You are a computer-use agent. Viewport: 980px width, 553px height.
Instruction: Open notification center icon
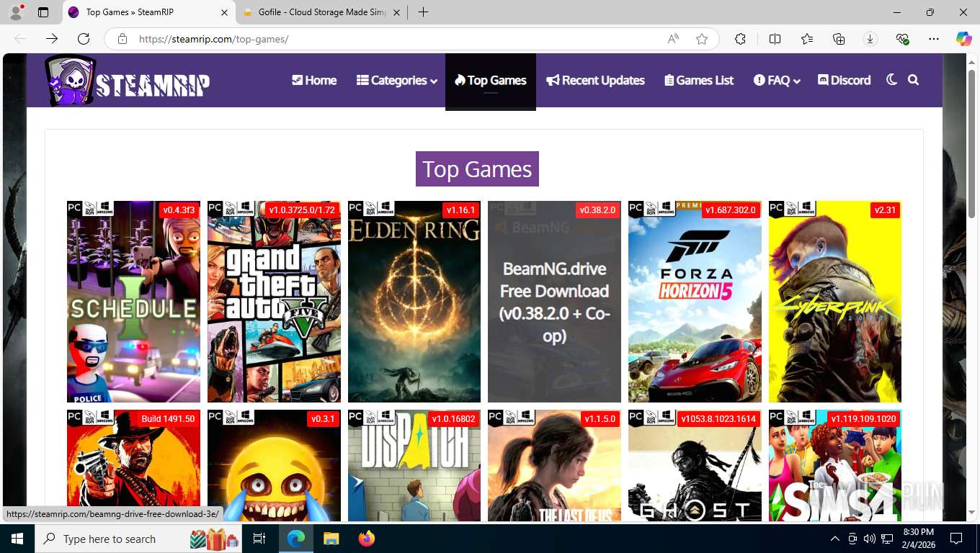pyautogui.click(x=956, y=539)
